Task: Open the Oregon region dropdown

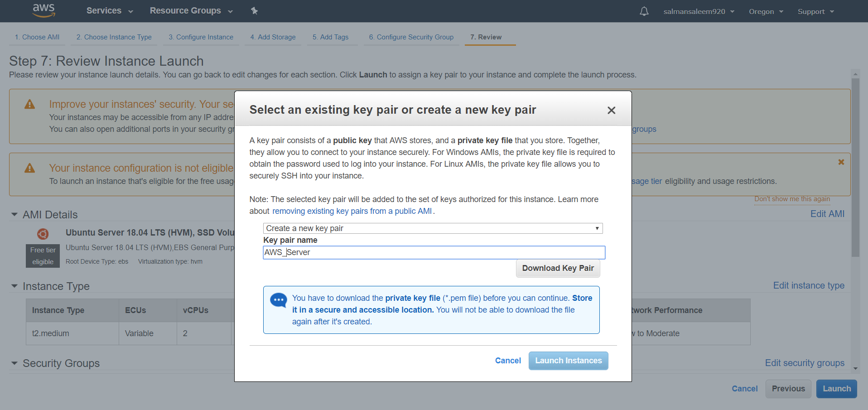Action: [x=766, y=11]
